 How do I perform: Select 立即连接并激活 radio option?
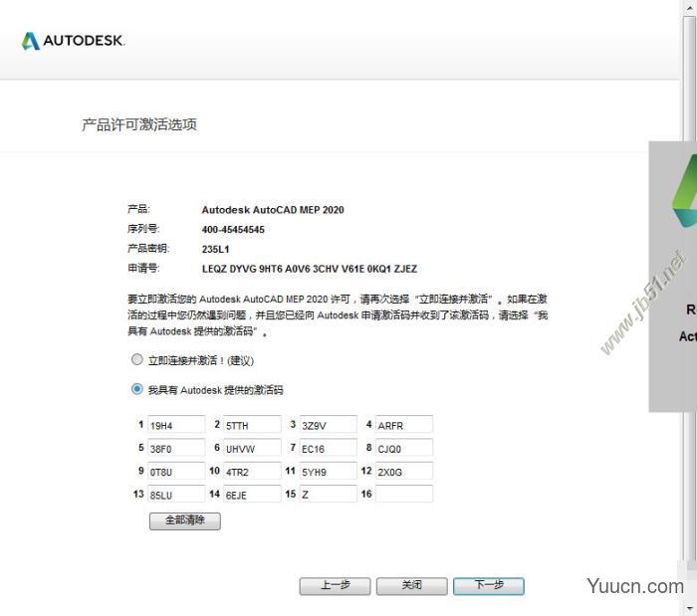point(137,359)
